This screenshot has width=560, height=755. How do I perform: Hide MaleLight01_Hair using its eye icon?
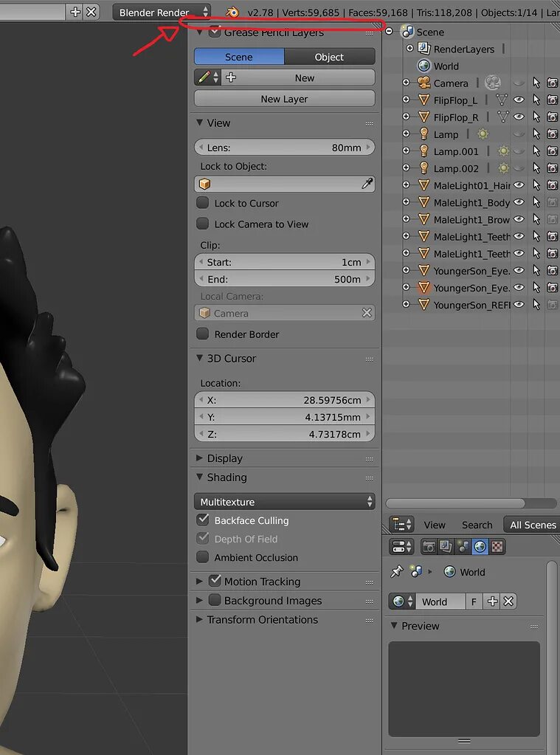pyautogui.click(x=519, y=185)
